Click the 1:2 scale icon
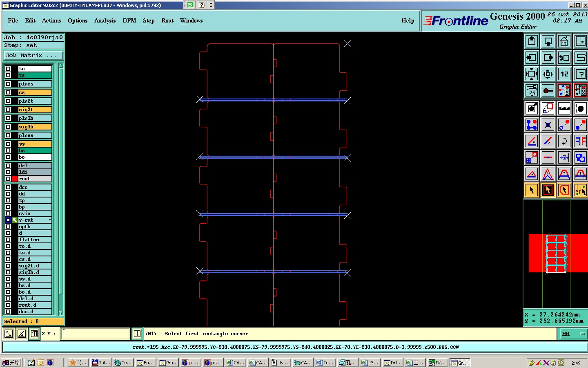The width and height of the screenshot is (588, 368). click(564, 74)
